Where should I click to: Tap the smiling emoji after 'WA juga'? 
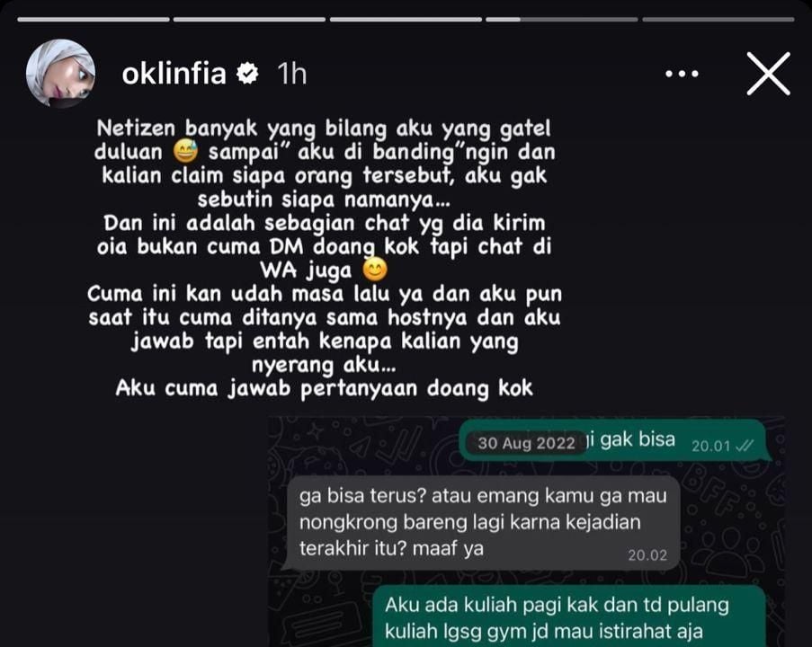[x=374, y=270]
